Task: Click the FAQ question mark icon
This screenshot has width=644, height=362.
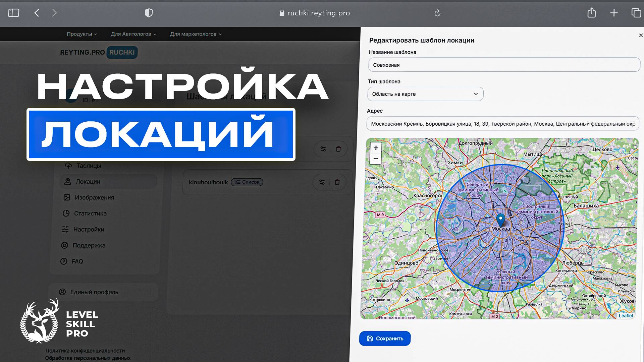Action: coord(64,261)
